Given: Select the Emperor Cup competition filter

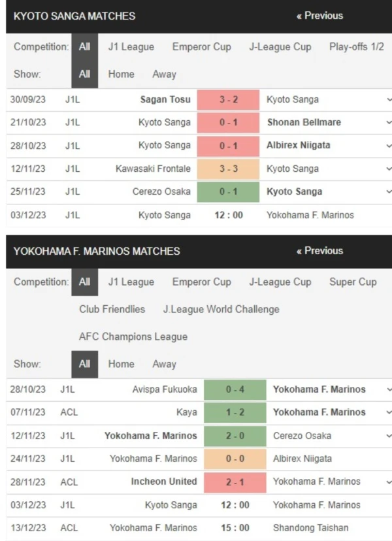Looking at the screenshot, I should 201,46.
